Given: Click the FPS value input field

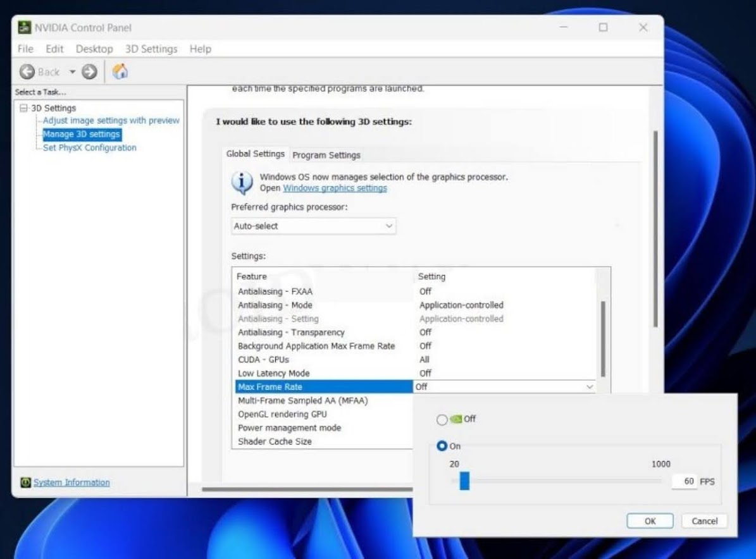Looking at the screenshot, I should pos(685,481).
